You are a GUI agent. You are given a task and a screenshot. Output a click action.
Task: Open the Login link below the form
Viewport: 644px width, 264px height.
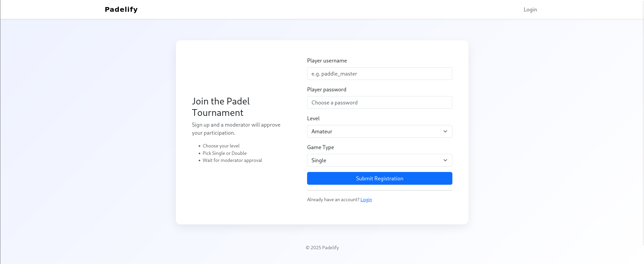pyautogui.click(x=366, y=200)
